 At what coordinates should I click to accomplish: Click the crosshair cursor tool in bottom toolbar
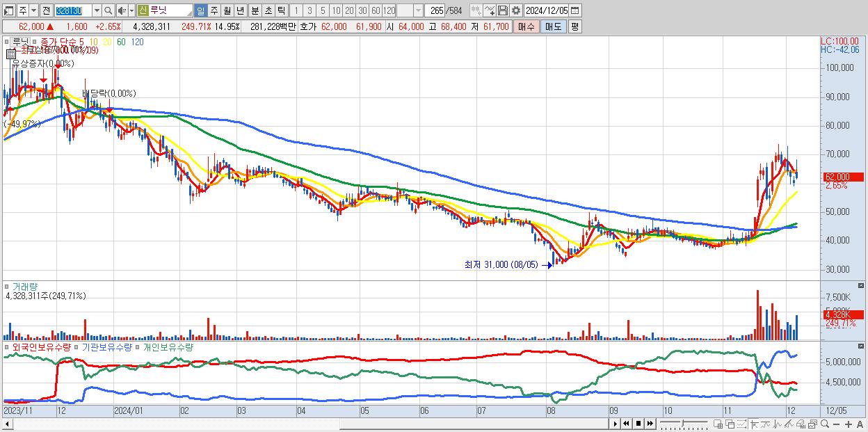click(x=754, y=424)
